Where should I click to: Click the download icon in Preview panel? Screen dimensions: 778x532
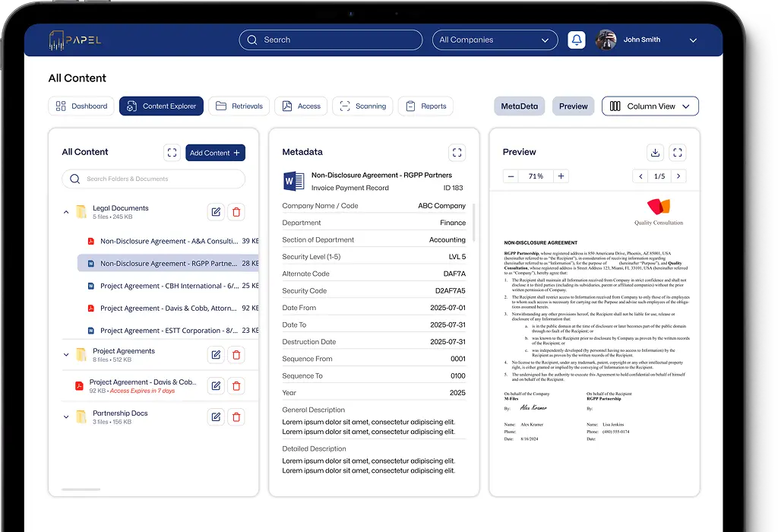[x=655, y=153]
